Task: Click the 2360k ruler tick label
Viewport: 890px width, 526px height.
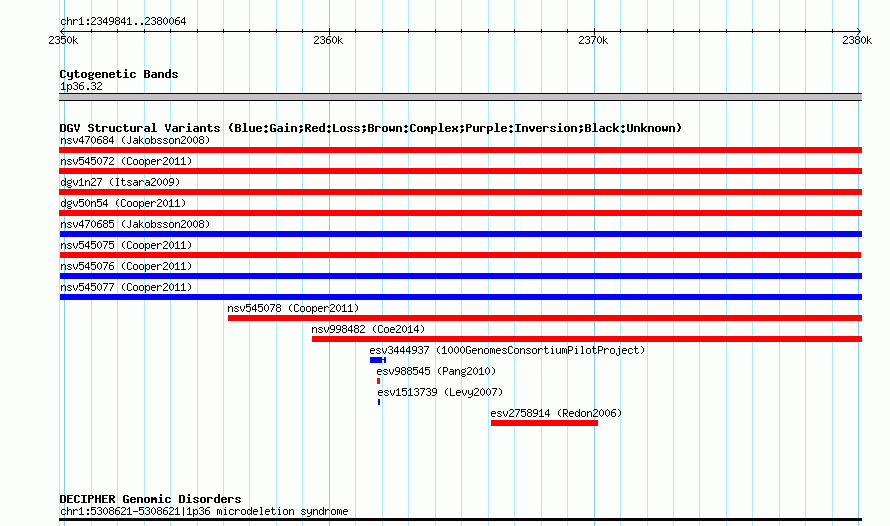Action: [x=328, y=40]
